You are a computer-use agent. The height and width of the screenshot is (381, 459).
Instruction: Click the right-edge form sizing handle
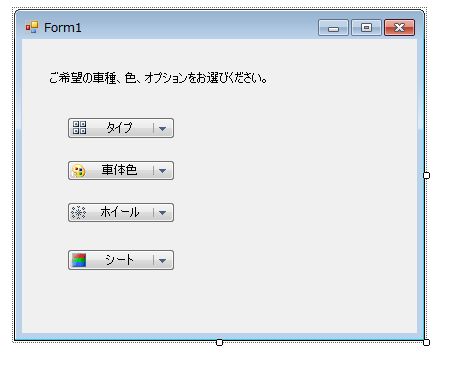click(426, 175)
